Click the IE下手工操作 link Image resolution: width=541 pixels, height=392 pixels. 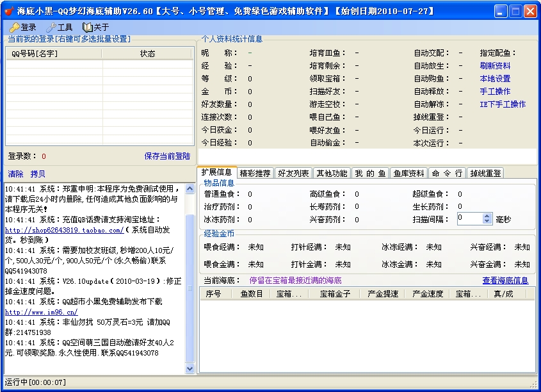coord(503,104)
